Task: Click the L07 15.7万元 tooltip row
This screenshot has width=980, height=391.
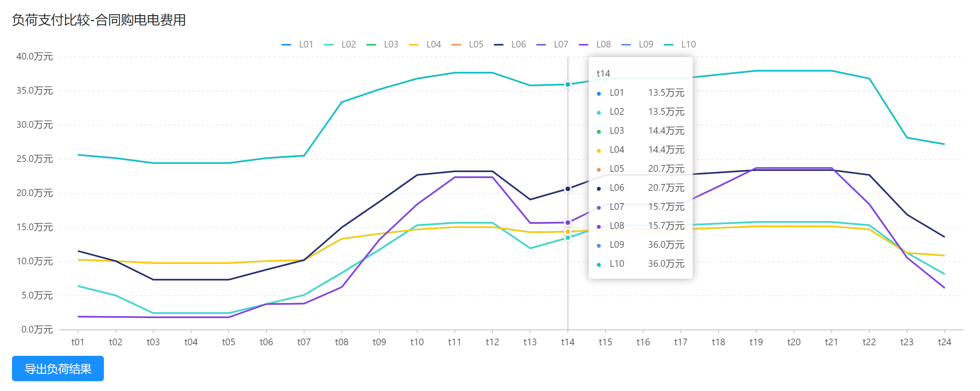Action: click(641, 207)
